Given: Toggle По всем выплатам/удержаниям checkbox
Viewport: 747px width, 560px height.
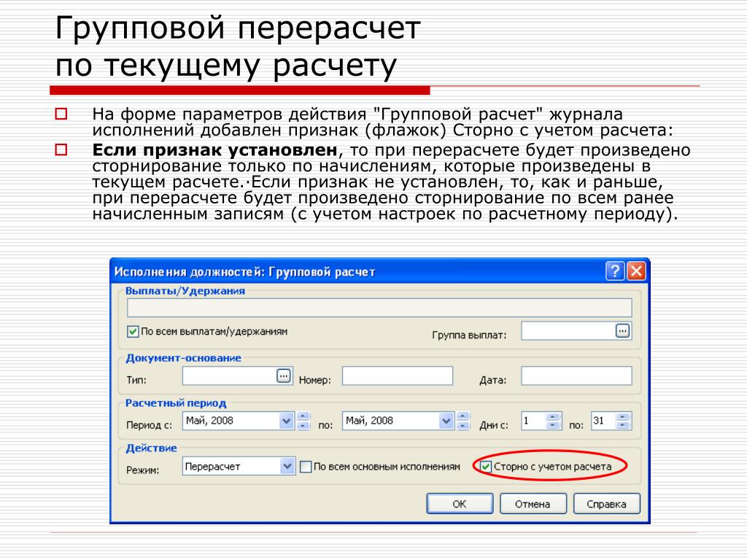Looking at the screenshot, I should tap(133, 332).
